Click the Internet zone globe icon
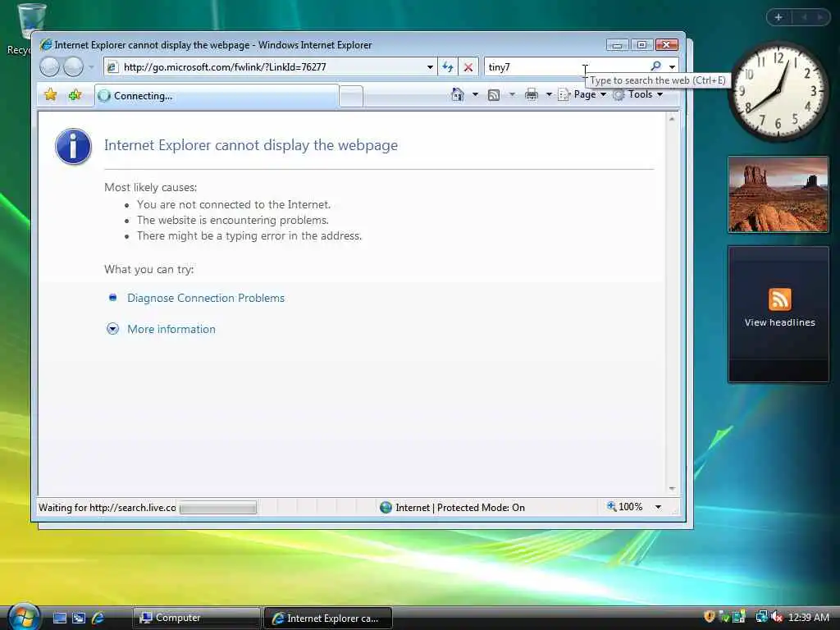This screenshot has height=630, width=840. tap(386, 507)
